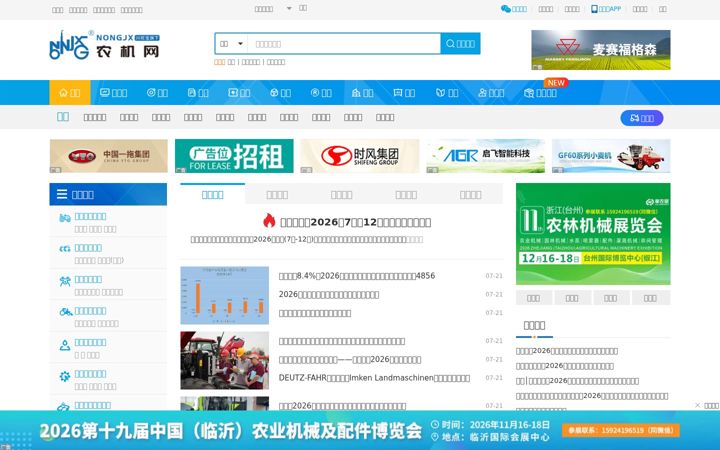Open the building-icon item in navigation bar
Screen dimensions: 720x450
362,93
